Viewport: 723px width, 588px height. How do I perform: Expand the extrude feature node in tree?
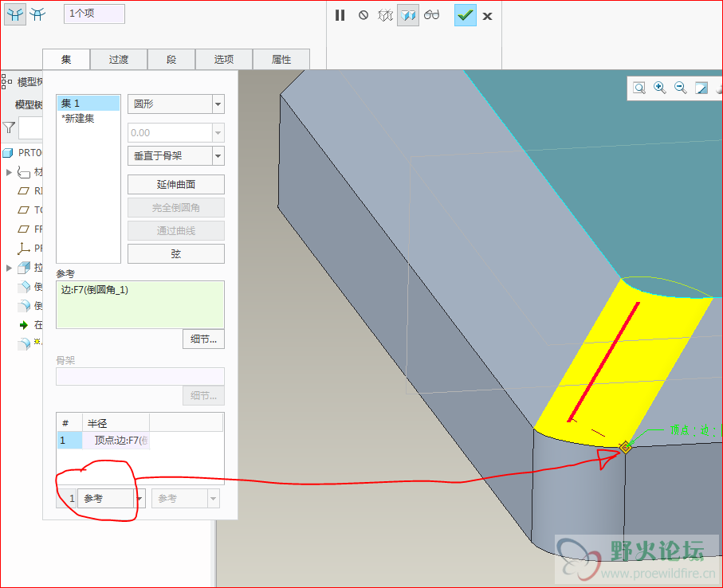[9, 268]
